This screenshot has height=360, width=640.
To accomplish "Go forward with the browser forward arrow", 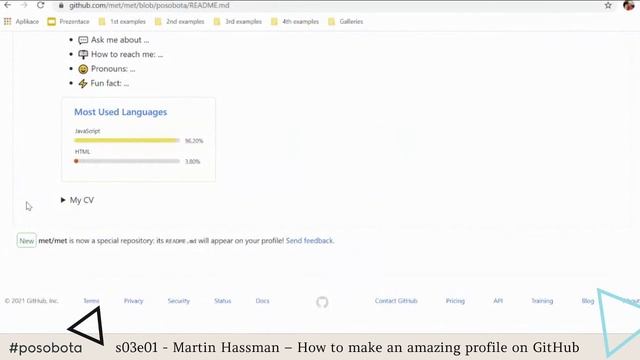I will pyautogui.click(x=24, y=5).
